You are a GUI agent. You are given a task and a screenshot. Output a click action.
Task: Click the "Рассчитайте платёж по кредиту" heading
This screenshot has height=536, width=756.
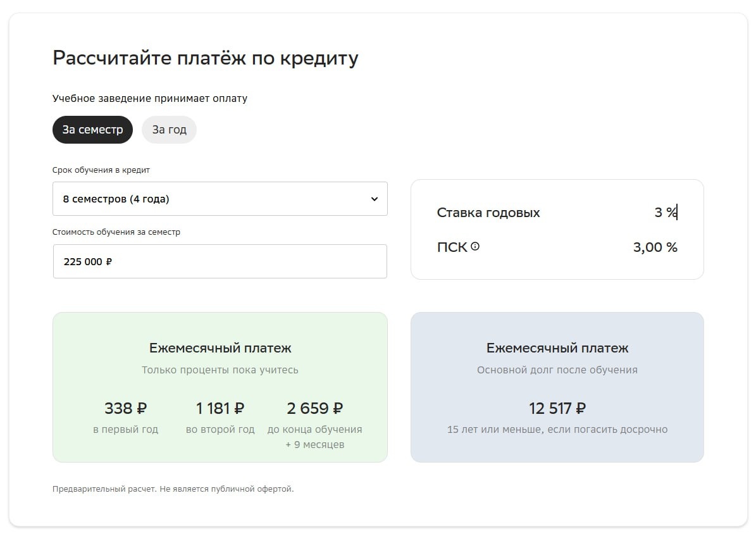click(x=206, y=58)
